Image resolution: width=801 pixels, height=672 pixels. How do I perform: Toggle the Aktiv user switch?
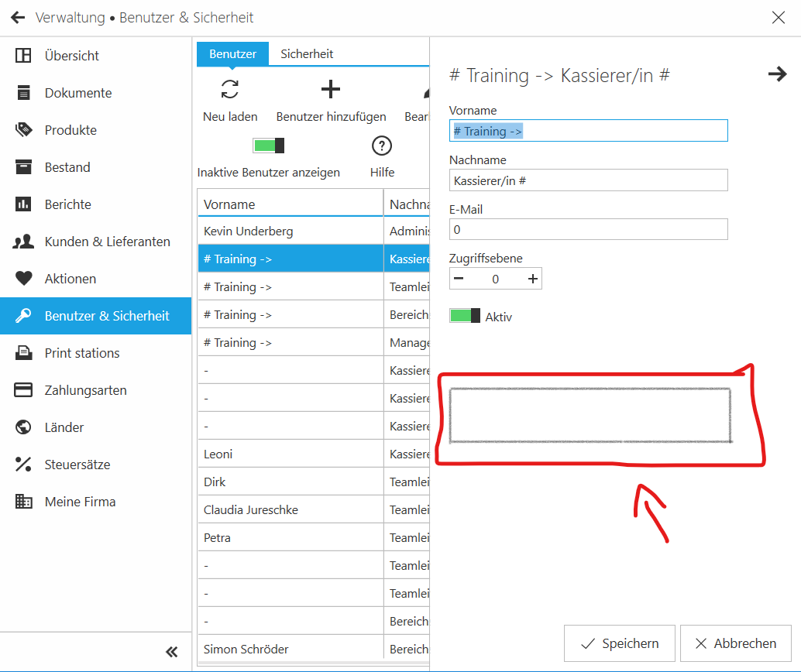465,316
